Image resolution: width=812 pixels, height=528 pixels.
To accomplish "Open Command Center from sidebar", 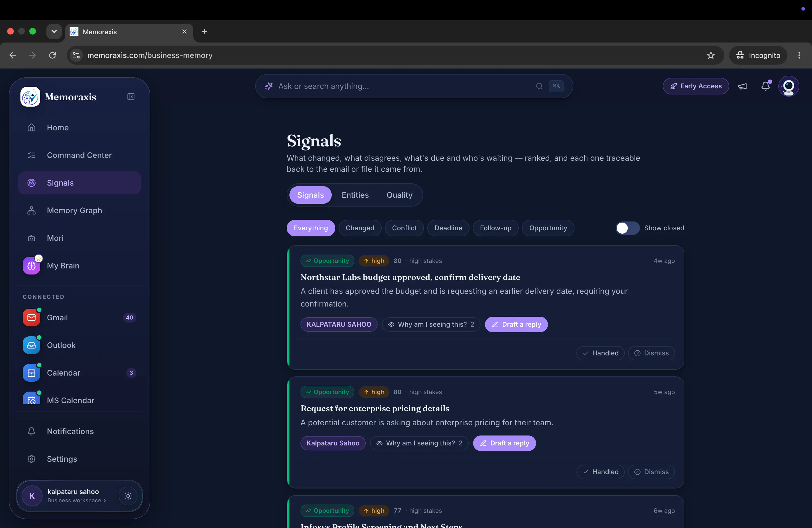I will (79, 155).
